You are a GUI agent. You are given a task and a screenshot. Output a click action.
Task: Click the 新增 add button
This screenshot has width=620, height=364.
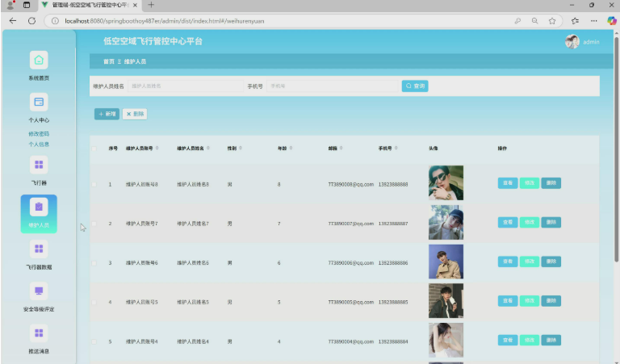pos(107,114)
